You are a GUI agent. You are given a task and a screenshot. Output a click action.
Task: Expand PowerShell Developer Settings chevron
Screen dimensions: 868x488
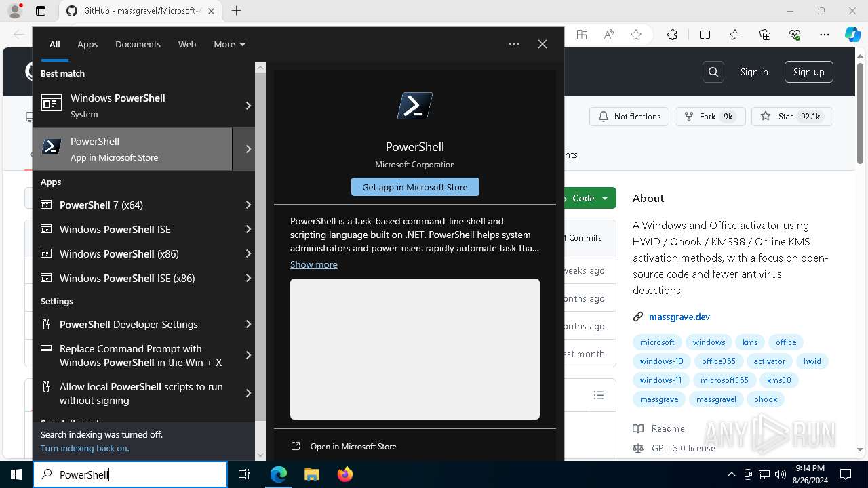[x=248, y=324]
